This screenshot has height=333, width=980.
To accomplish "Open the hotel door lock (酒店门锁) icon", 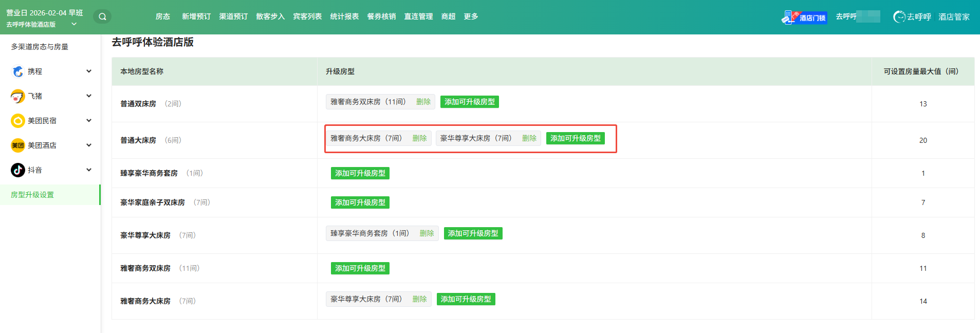I will (x=804, y=17).
